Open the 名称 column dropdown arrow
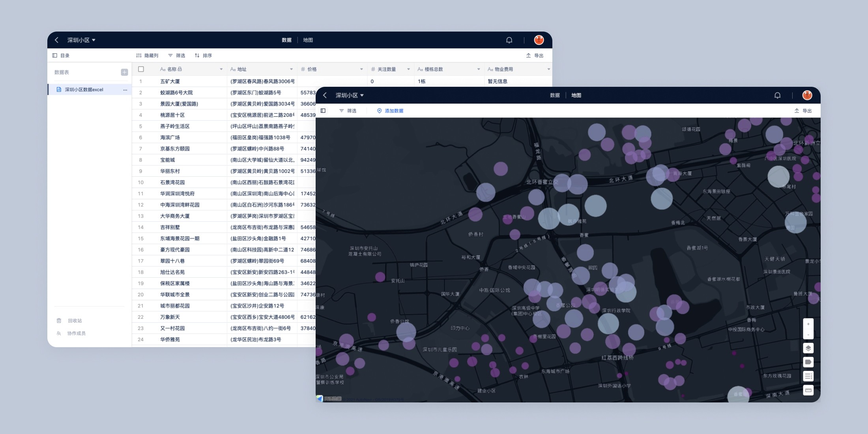Screen dimensions: 868x434 pos(221,69)
